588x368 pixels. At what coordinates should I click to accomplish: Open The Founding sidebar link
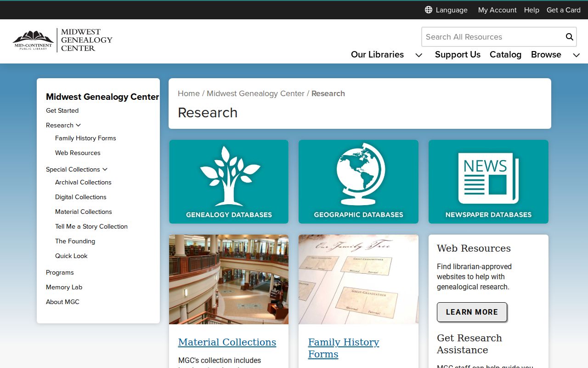tap(75, 241)
